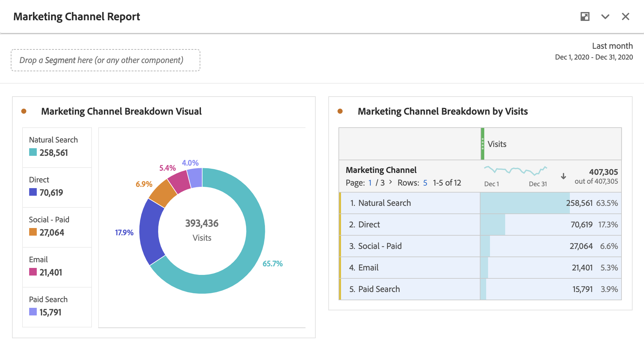Close the Marketing Channel Report panel
644x349 pixels.
tap(625, 16)
